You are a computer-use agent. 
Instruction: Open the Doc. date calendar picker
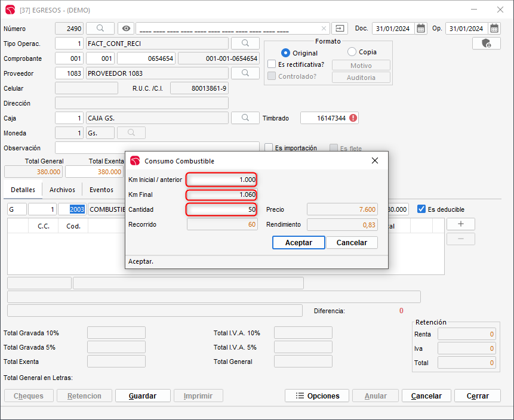[421, 28]
